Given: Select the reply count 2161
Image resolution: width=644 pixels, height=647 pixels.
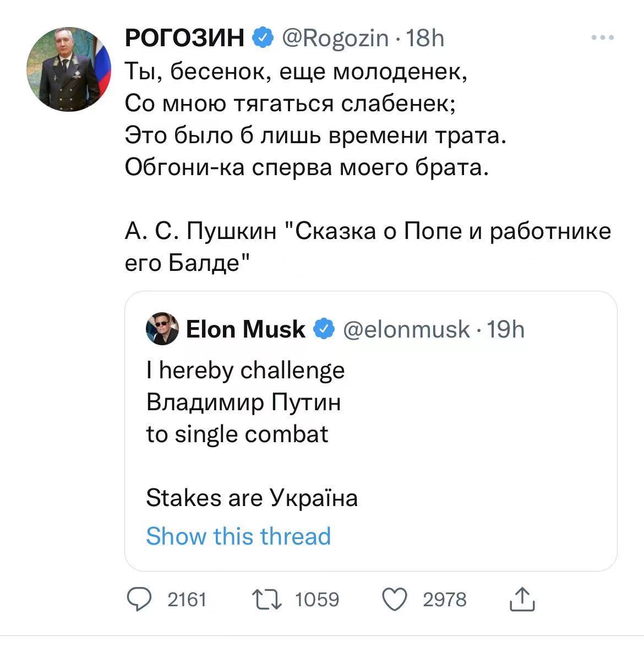Looking at the screenshot, I should point(186,600).
